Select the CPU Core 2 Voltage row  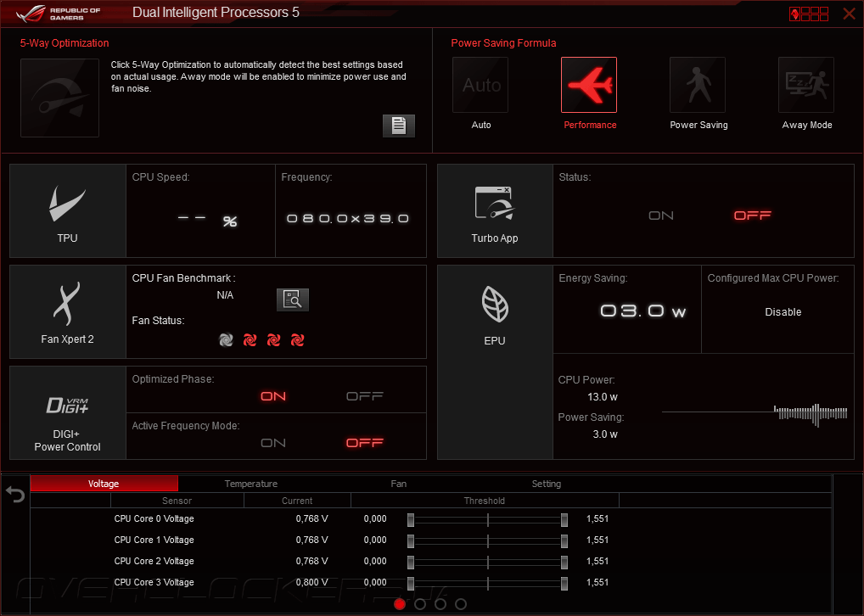point(430,561)
